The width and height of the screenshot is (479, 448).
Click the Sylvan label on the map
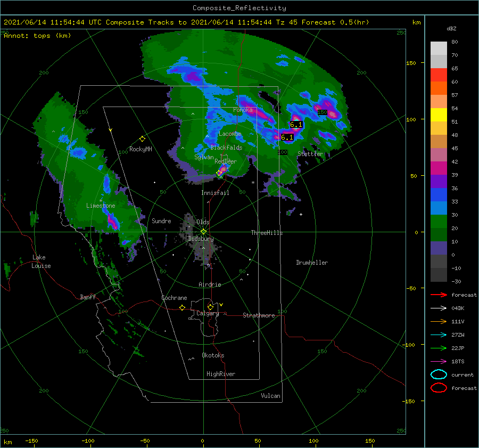(x=204, y=157)
